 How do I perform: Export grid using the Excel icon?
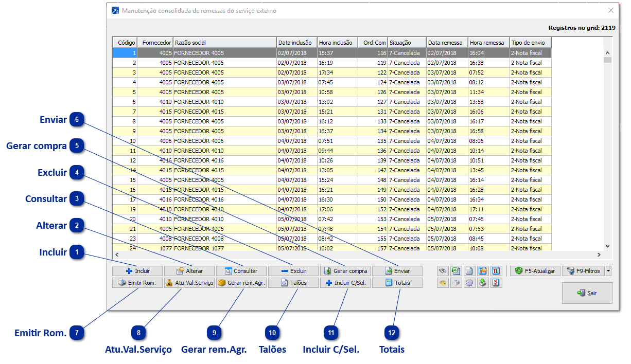[x=456, y=271]
